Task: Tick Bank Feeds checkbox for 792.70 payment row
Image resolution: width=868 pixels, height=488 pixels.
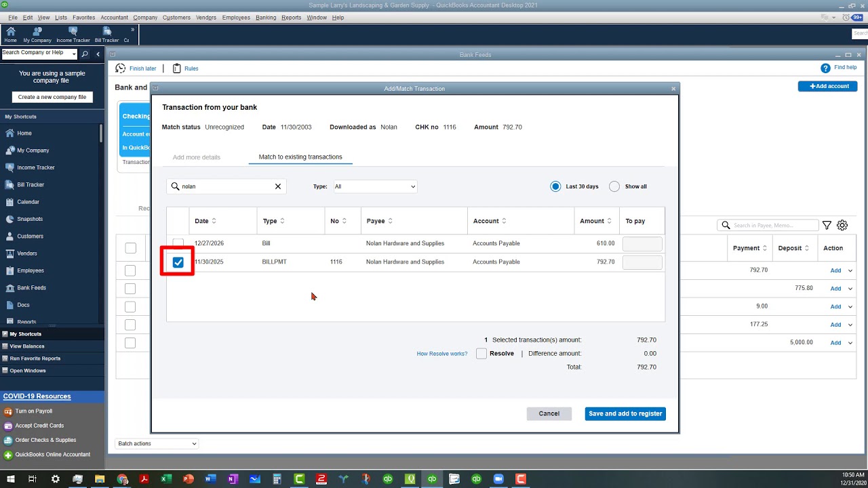Action: pyautogui.click(x=130, y=270)
